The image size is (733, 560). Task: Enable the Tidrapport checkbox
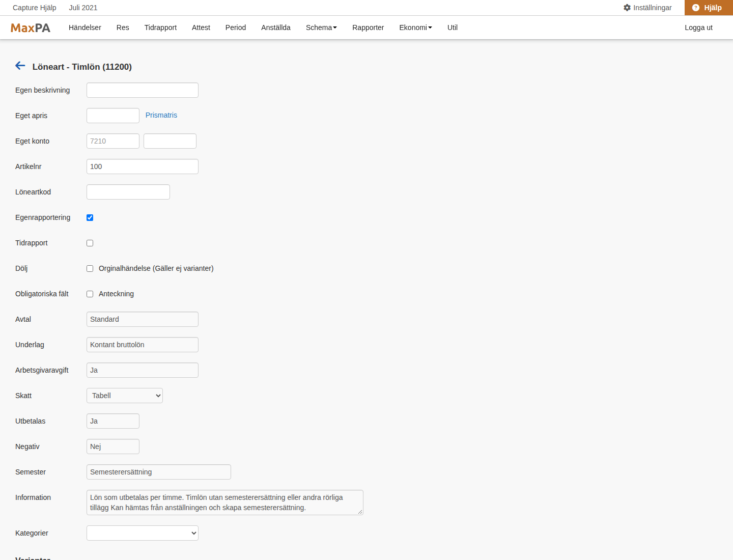[x=90, y=243]
